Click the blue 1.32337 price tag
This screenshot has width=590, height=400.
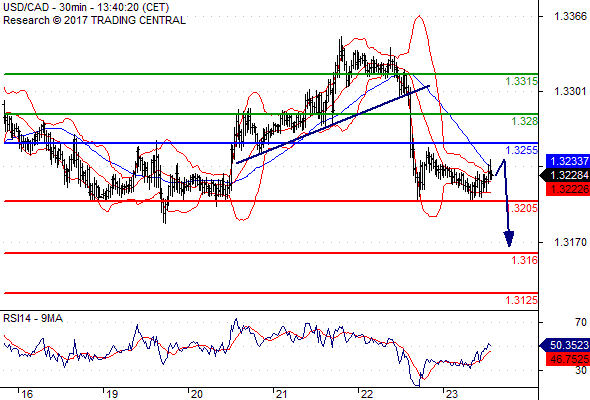coord(568,161)
